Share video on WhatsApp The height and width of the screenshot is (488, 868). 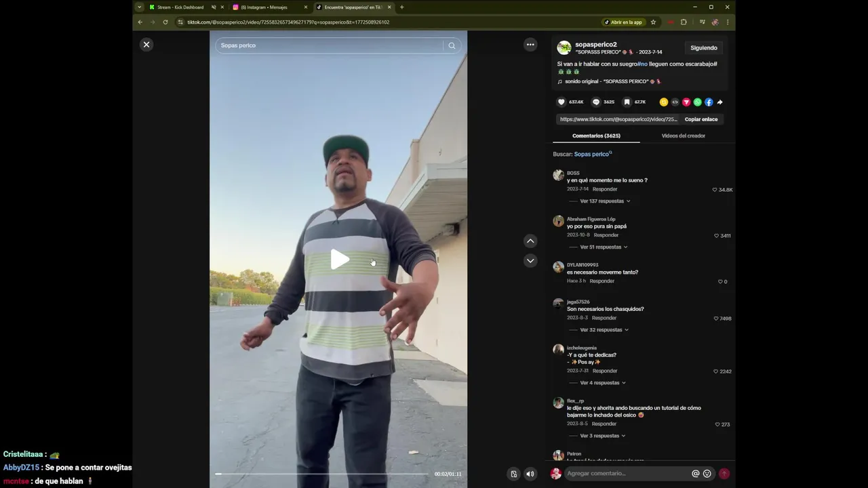[x=697, y=102]
